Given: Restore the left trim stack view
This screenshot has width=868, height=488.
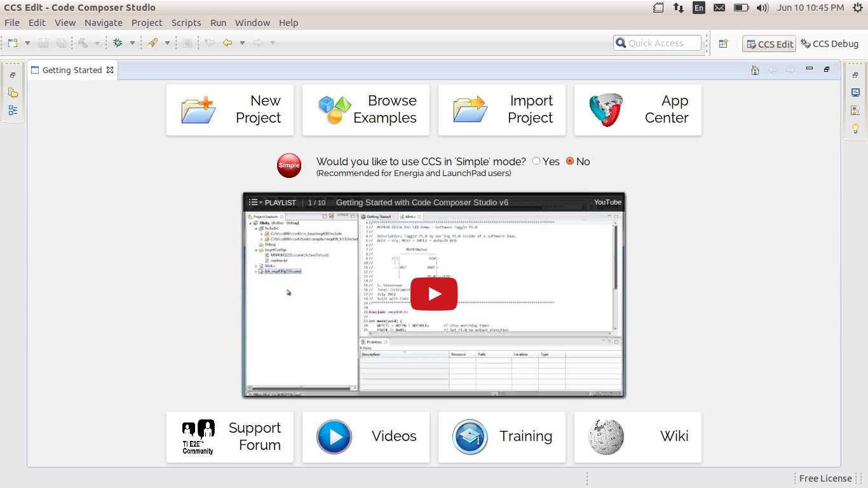Looking at the screenshot, I should point(13,75).
